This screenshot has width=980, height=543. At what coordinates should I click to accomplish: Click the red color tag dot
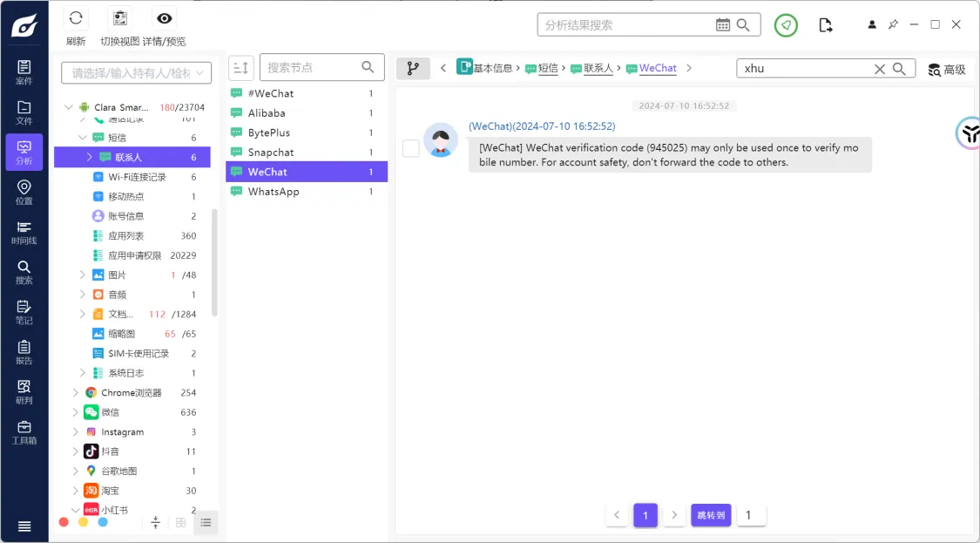coord(64,522)
